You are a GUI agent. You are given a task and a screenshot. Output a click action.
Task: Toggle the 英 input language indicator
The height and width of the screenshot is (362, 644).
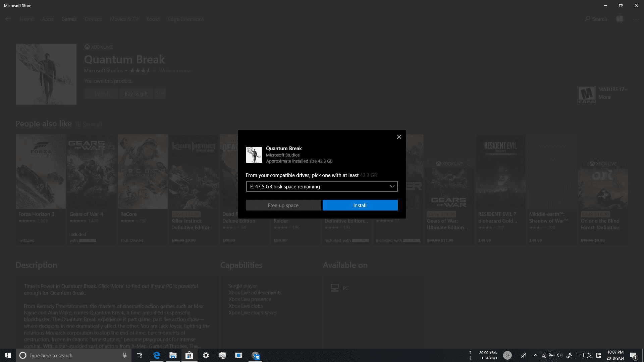point(589,355)
